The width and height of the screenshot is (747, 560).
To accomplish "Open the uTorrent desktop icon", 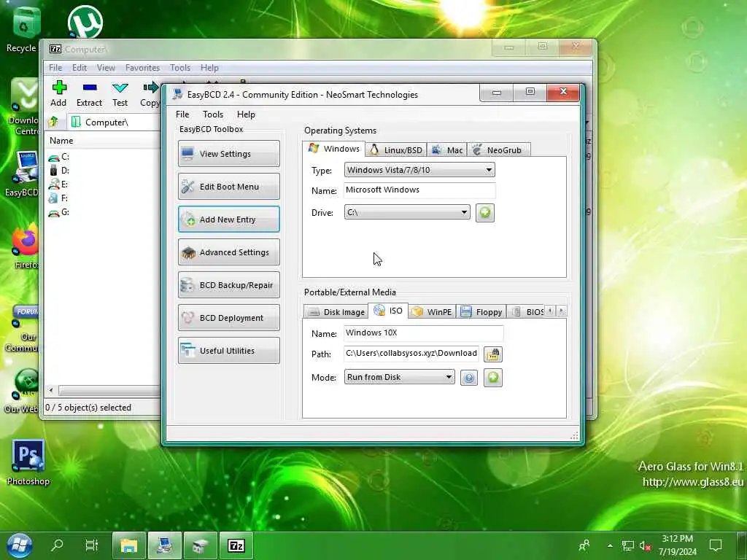I will [x=85, y=22].
